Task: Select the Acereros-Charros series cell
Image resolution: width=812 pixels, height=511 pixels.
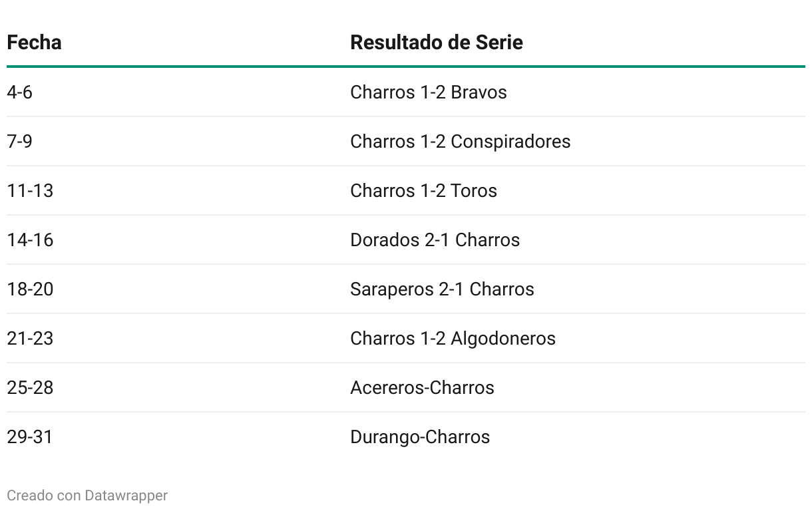Action: point(423,387)
